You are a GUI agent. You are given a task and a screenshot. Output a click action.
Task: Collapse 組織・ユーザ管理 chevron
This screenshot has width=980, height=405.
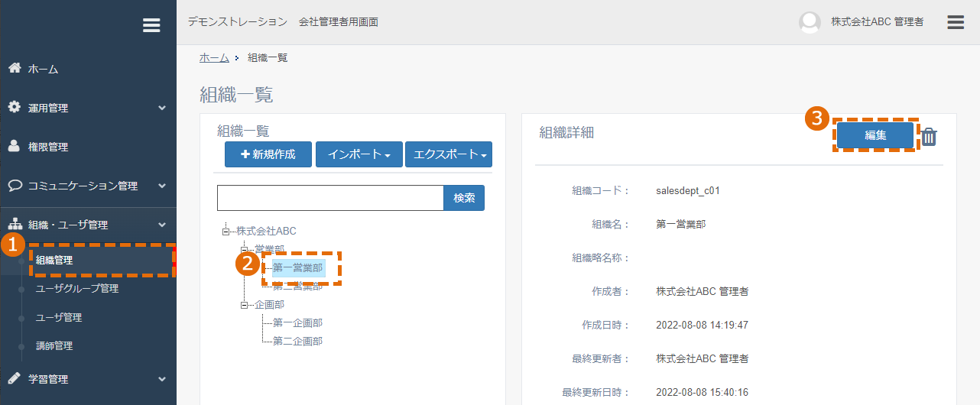click(x=162, y=225)
